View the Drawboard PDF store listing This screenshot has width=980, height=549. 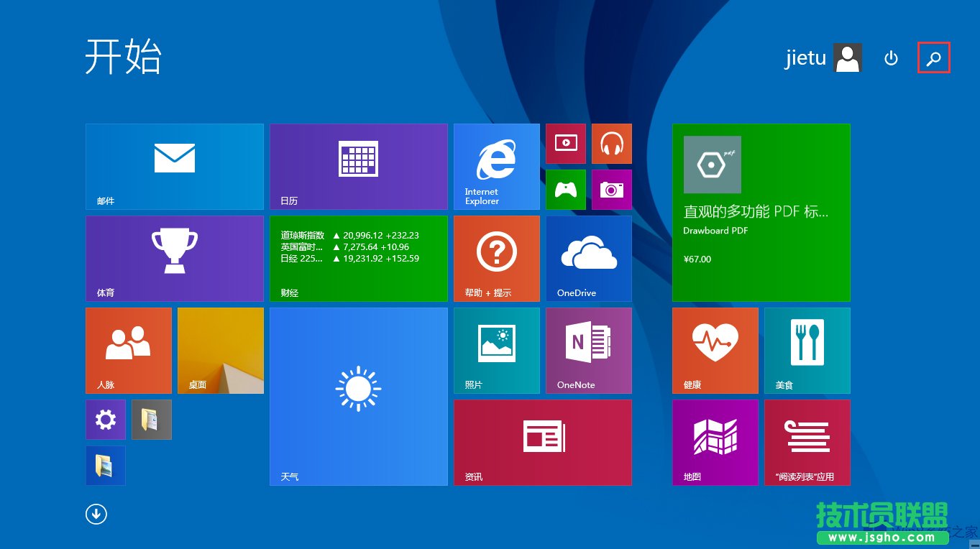(x=760, y=212)
